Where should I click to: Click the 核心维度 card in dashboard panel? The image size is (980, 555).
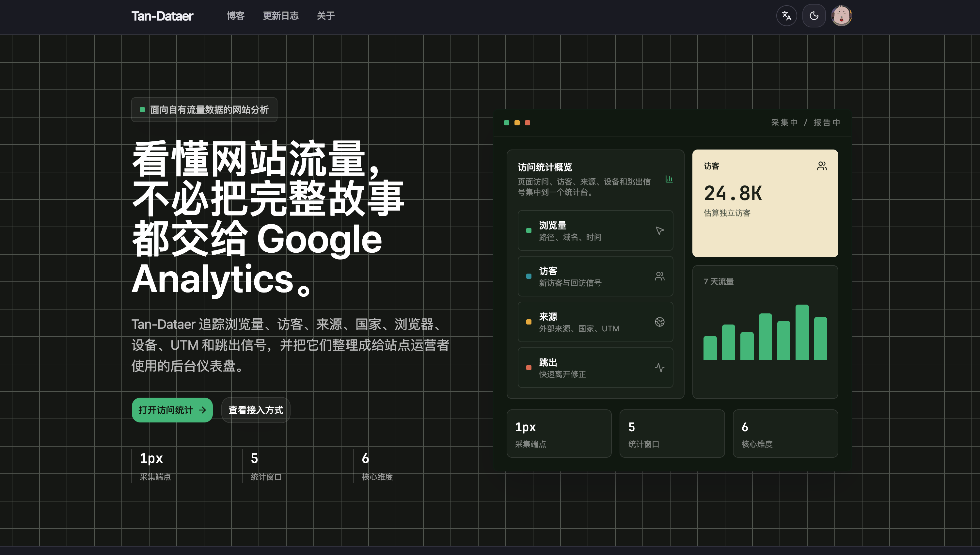tap(785, 434)
